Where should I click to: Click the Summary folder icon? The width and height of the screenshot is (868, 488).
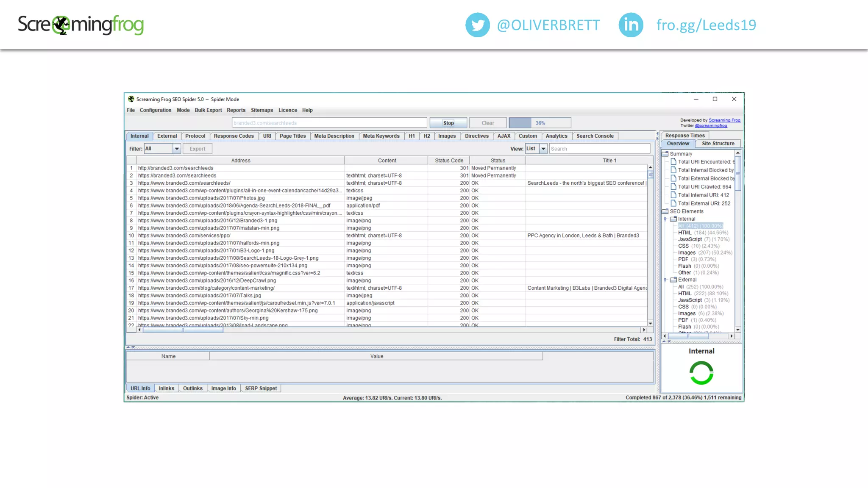pos(665,154)
